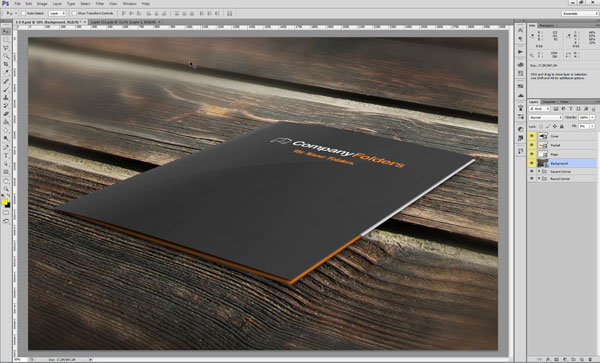The width and height of the screenshot is (600, 363).
Task: Select the Quick Selection tool
Action: pyautogui.click(x=6, y=55)
